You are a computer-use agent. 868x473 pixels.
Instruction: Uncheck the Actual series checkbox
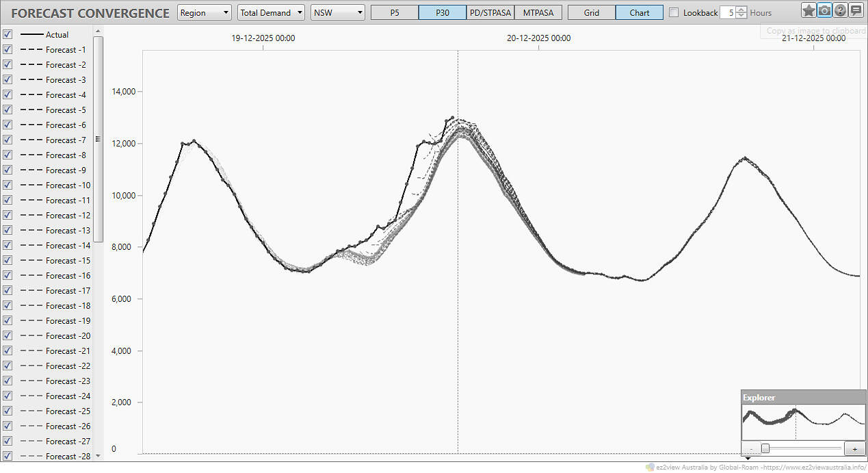click(8, 34)
